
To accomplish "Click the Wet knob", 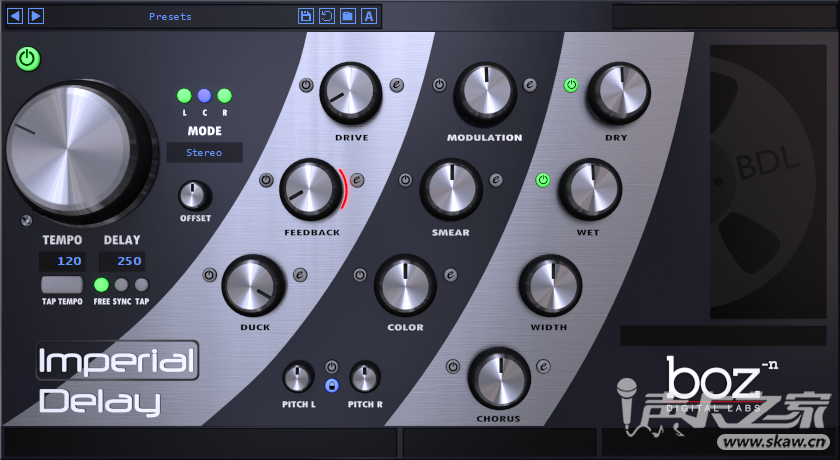I will [x=590, y=189].
